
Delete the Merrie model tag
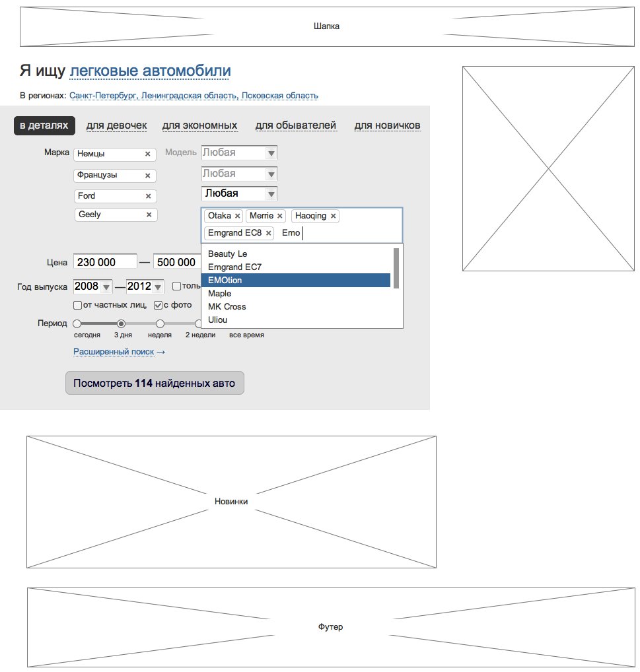click(280, 216)
